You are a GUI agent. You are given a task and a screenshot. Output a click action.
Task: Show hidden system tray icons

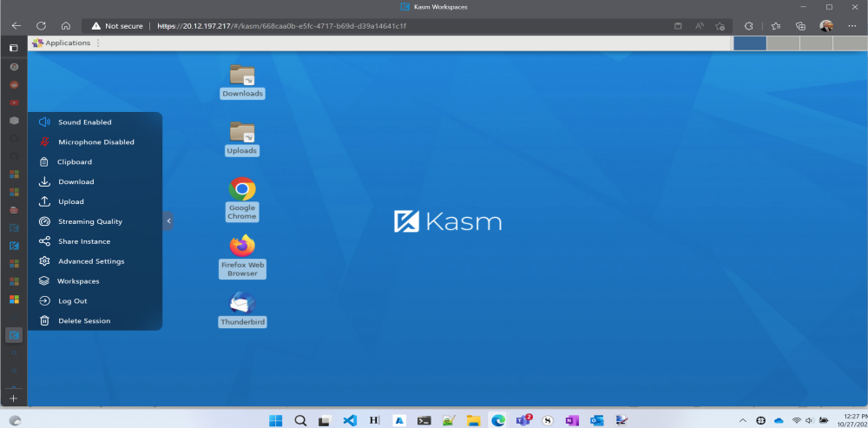[x=743, y=420]
